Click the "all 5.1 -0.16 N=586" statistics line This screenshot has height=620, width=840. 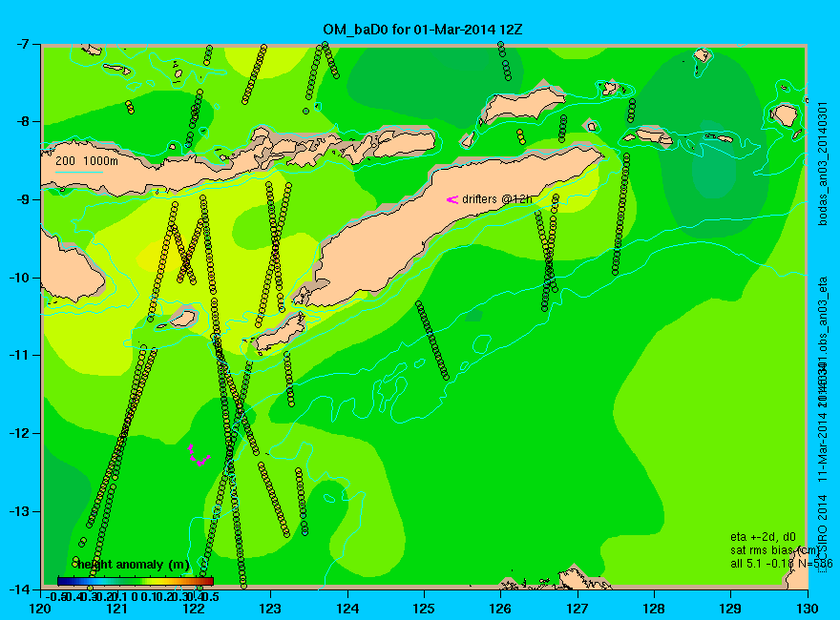(781, 564)
